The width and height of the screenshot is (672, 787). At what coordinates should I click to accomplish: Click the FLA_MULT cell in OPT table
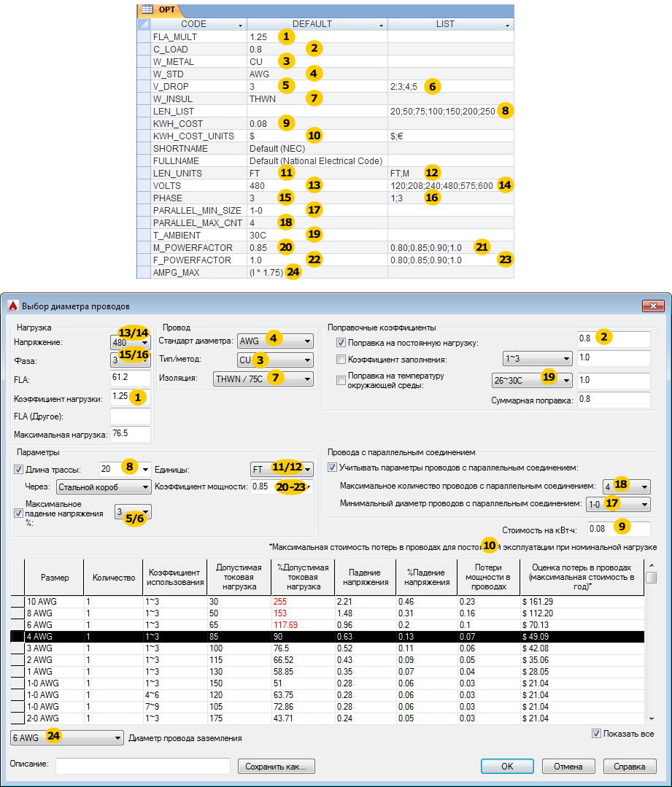click(x=199, y=36)
